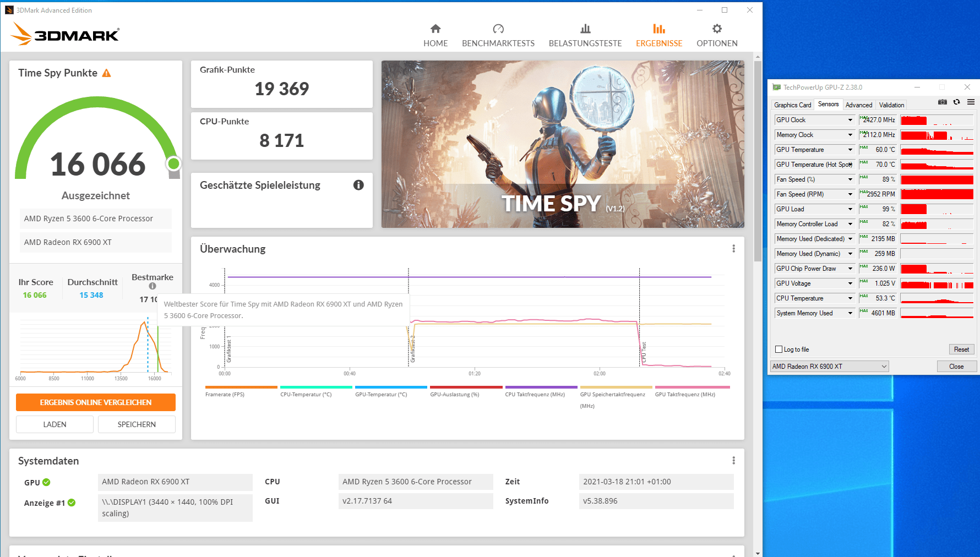This screenshot has height=557, width=980.
Task: Select Sensors tab in GPU-Z
Action: (x=828, y=104)
